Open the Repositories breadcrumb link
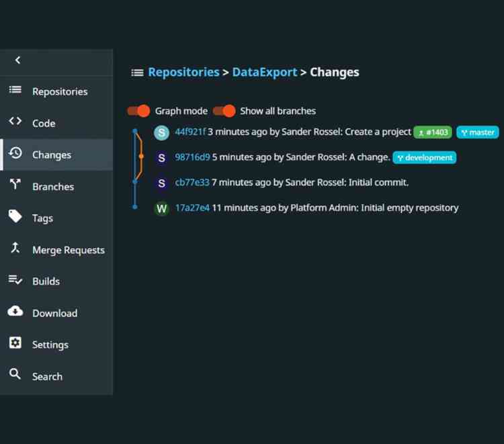 (183, 73)
